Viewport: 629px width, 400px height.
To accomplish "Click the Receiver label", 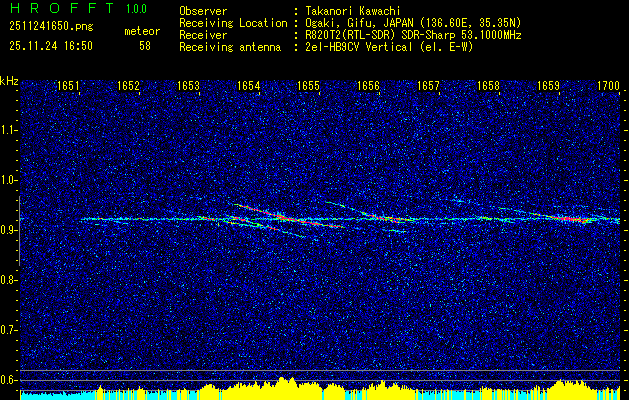I will coord(203,35).
